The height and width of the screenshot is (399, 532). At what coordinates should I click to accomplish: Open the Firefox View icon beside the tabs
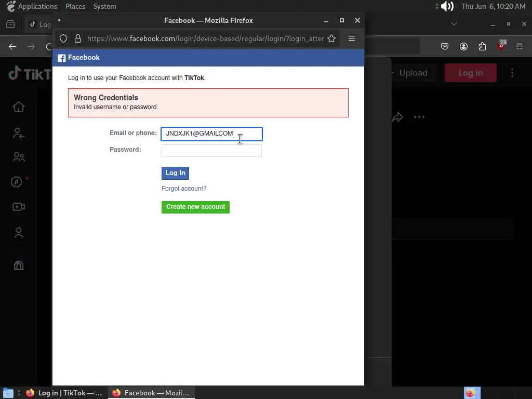pos(10,24)
